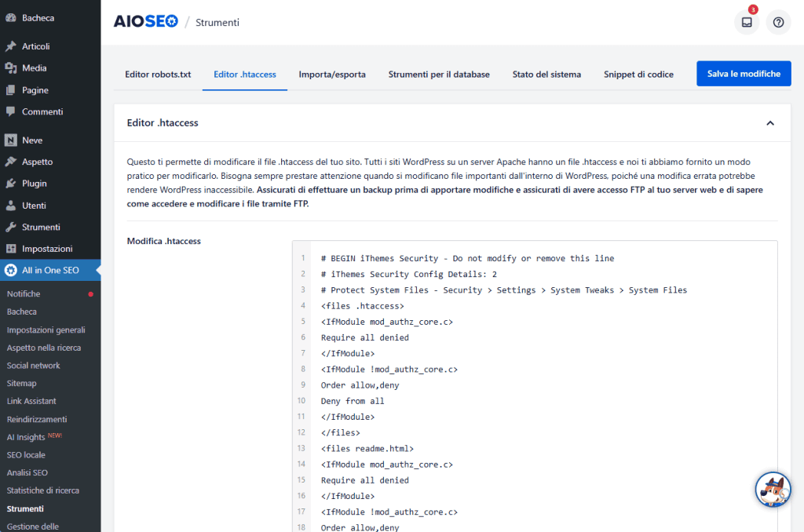Open the help question mark icon
Screen dimensions: 804x532
pyautogui.click(x=778, y=22)
